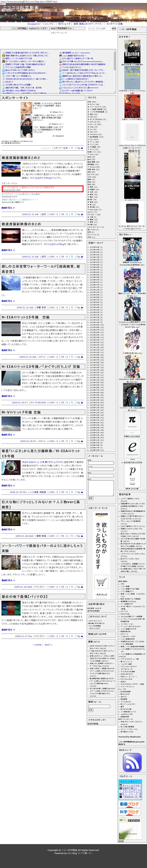The image size is (147, 868).
Task: Open the 動画ブログ ranking banner
Action: pyautogui.click(x=130, y=804)
